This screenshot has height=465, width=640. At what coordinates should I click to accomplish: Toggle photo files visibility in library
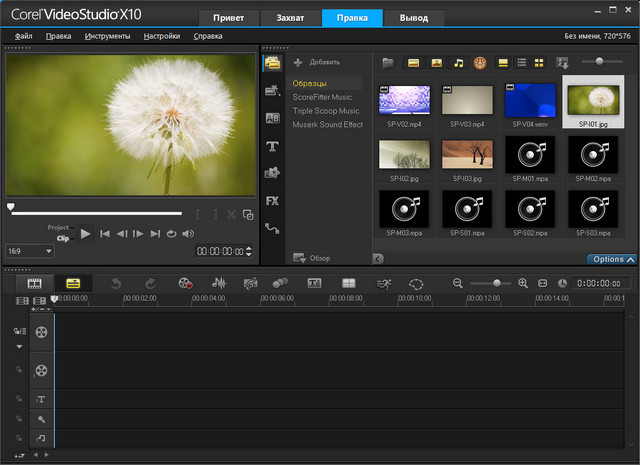pos(436,62)
